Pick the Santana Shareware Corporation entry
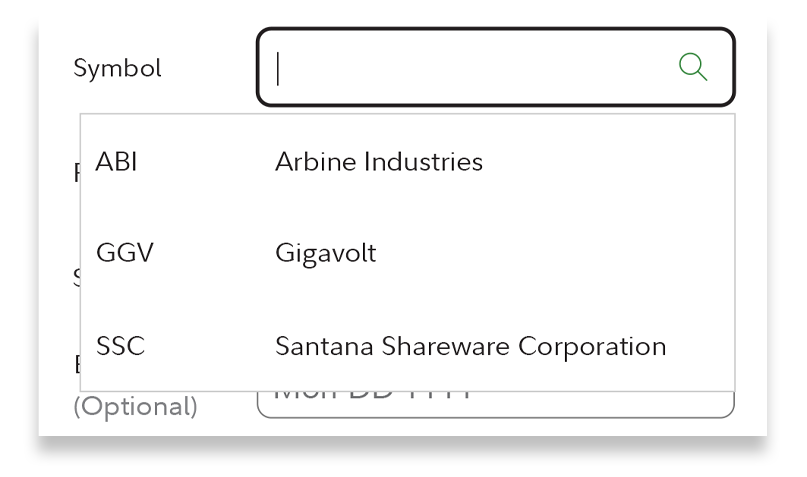 [470, 346]
